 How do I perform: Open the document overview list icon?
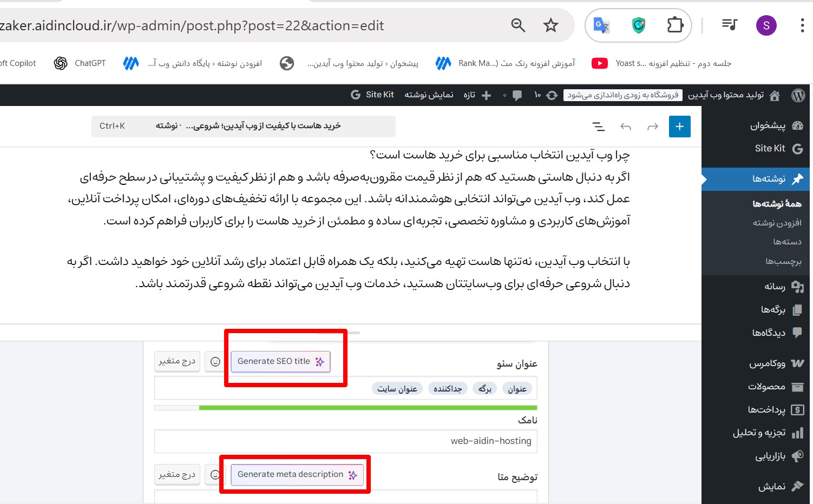tap(598, 126)
